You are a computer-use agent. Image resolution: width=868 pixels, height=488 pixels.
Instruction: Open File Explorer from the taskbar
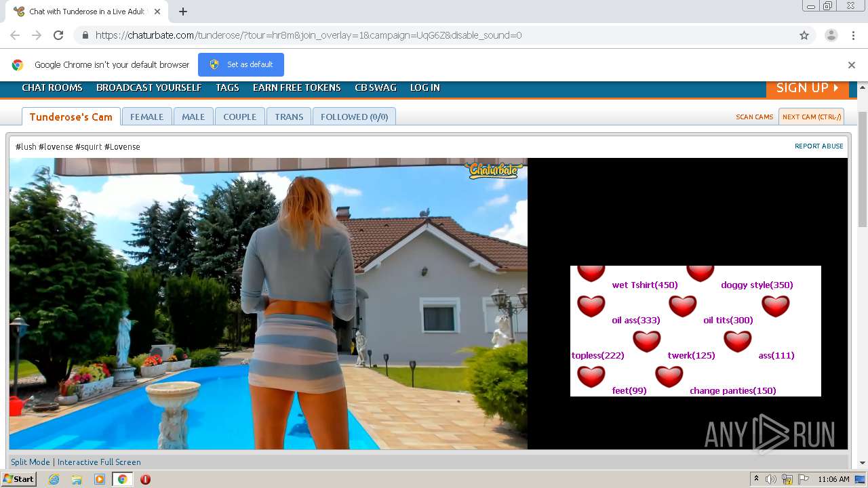[x=77, y=479]
